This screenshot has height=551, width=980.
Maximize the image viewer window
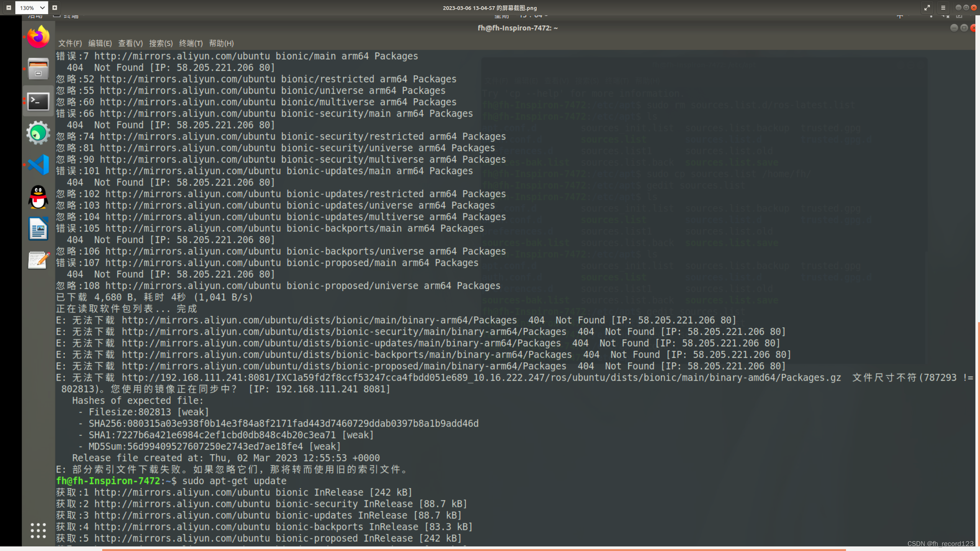point(966,8)
